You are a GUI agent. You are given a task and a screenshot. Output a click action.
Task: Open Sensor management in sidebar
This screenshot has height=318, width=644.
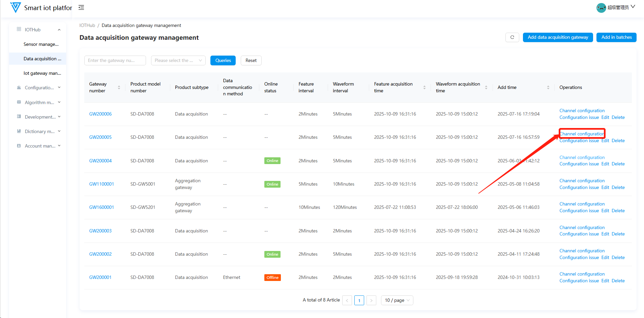[41, 44]
